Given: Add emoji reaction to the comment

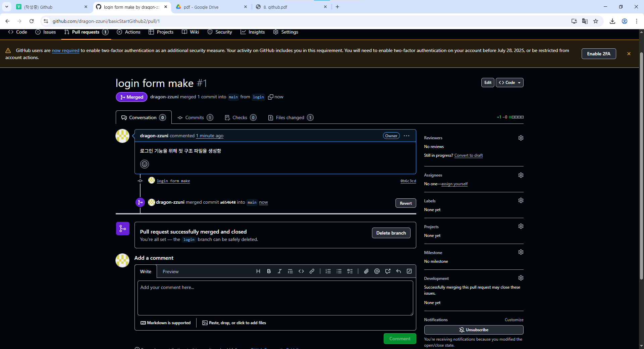Looking at the screenshot, I should [145, 164].
